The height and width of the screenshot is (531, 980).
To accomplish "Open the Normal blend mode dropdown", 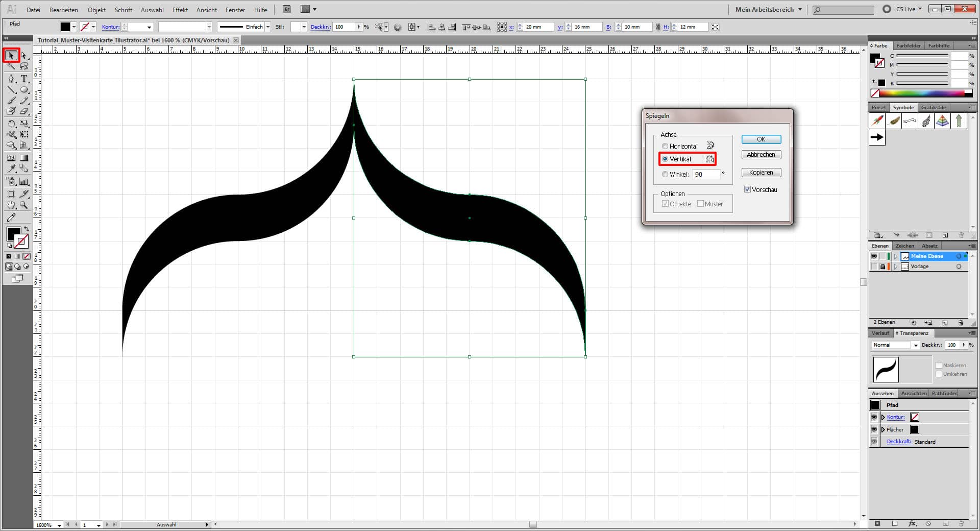I will point(916,345).
